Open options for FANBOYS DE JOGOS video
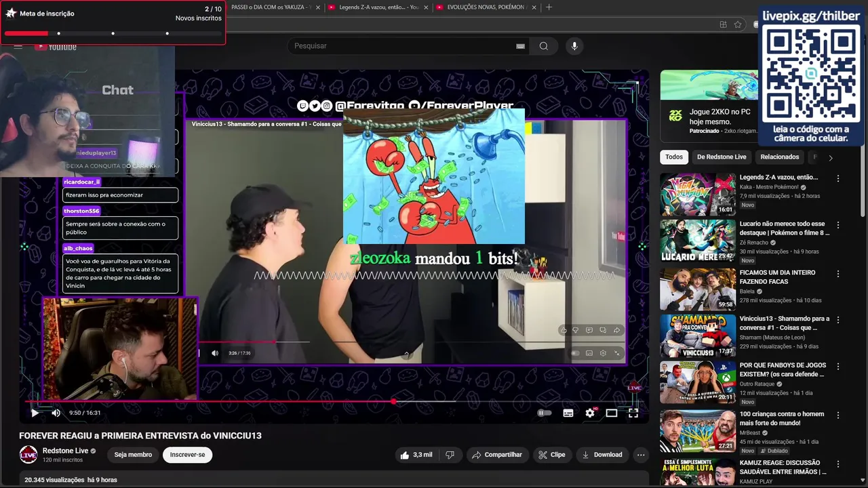The height and width of the screenshot is (488, 868). click(x=838, y=367)
